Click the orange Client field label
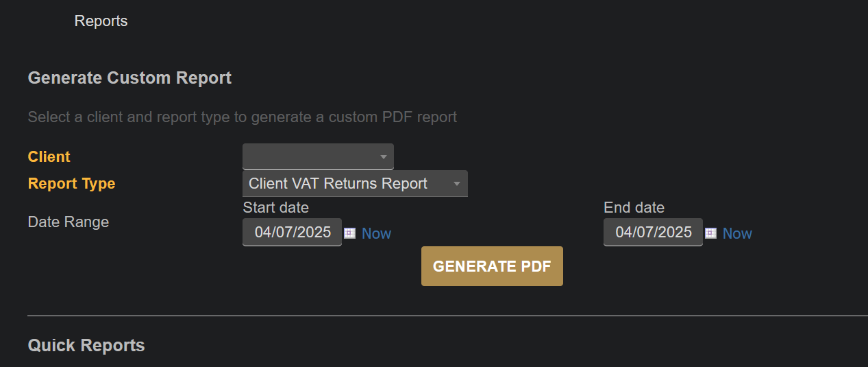The height and width of the screenshot is (367, 868). pyautogui.click(x=49, y=156)
